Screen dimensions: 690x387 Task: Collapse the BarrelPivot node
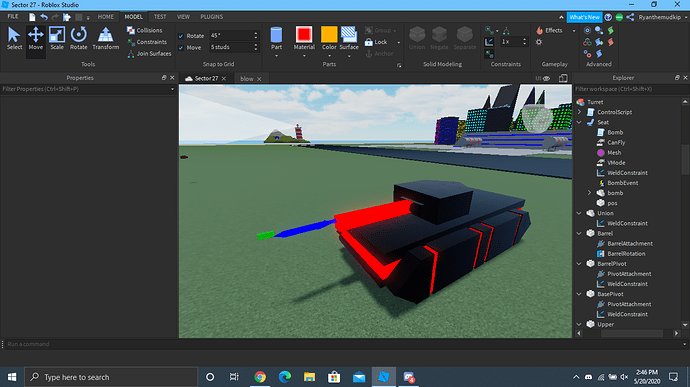coord(579,264)
